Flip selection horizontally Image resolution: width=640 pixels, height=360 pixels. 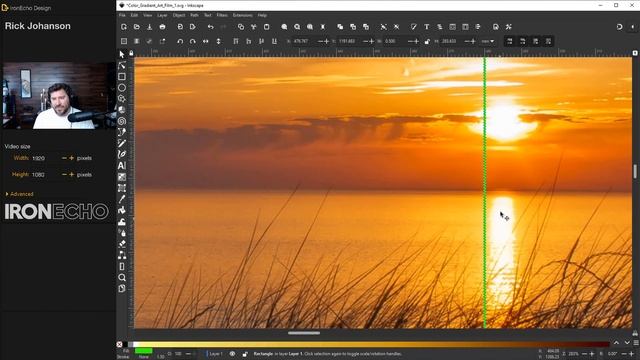[205, 41]
